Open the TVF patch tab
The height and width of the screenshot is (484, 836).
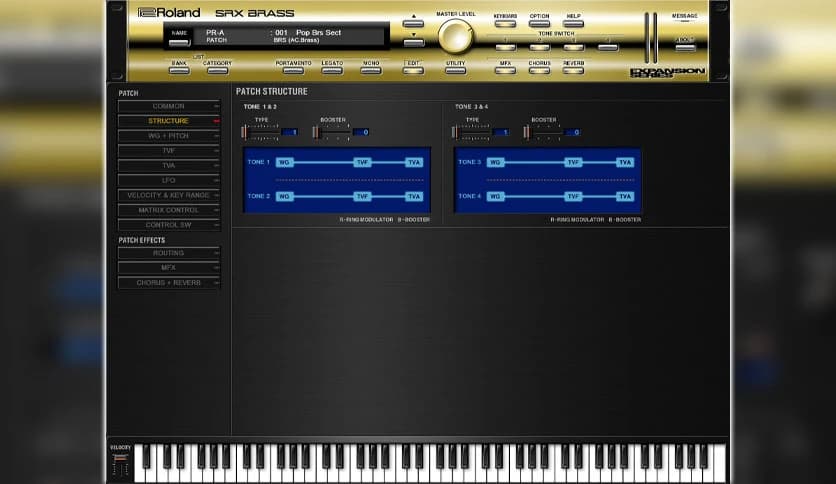pos(168,151)
